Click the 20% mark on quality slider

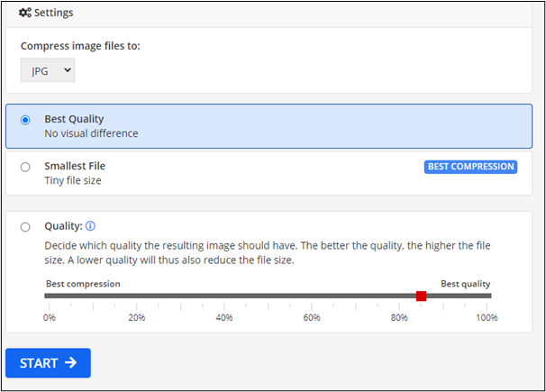click(136, 296)
